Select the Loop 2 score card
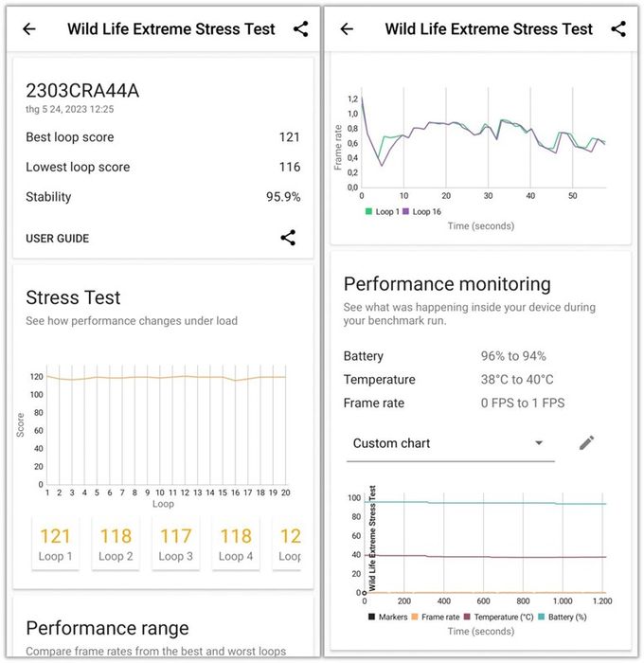The width and height of the screenshot is (644, 663). click(116, 544)
